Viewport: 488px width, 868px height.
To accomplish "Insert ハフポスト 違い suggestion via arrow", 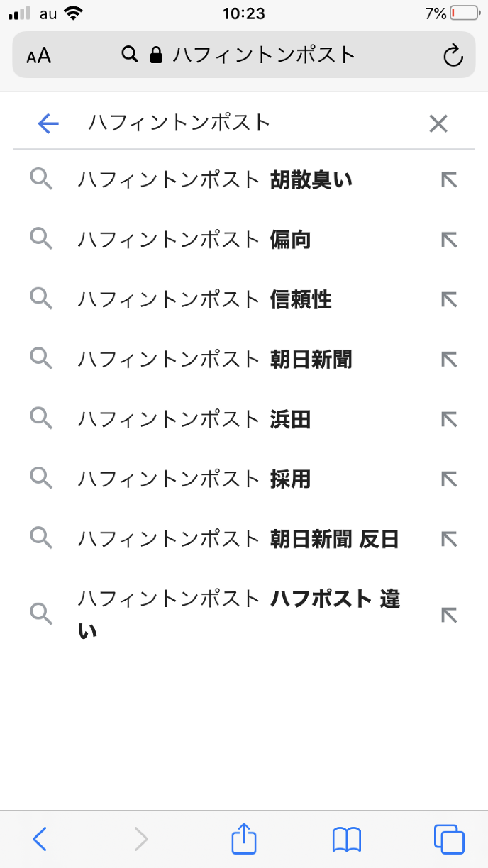I will pyautogui.click(x=448, y=614).
